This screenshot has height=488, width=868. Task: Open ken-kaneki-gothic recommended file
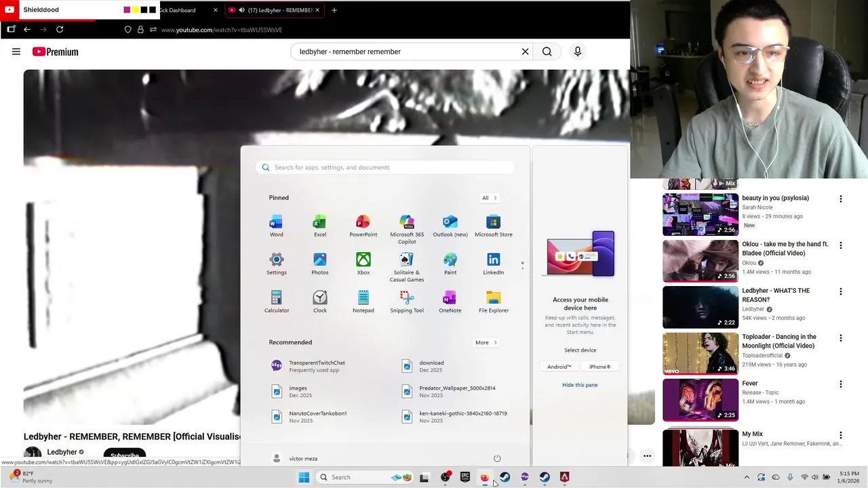(454, 417)
